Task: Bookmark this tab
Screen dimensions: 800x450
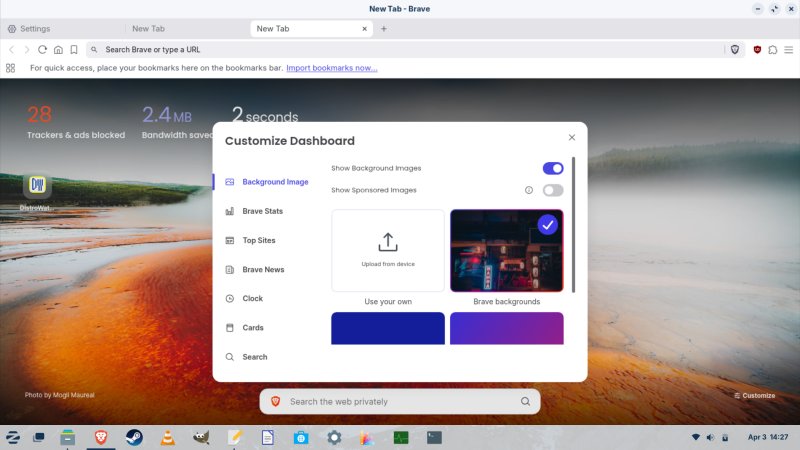Action: 74,49
